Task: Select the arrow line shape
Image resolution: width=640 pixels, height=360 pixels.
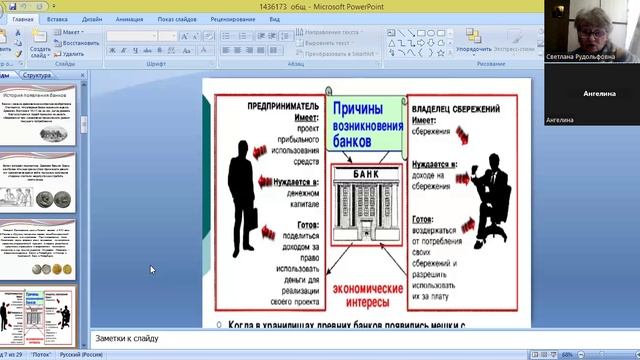Action: click(x=411, y=33)
